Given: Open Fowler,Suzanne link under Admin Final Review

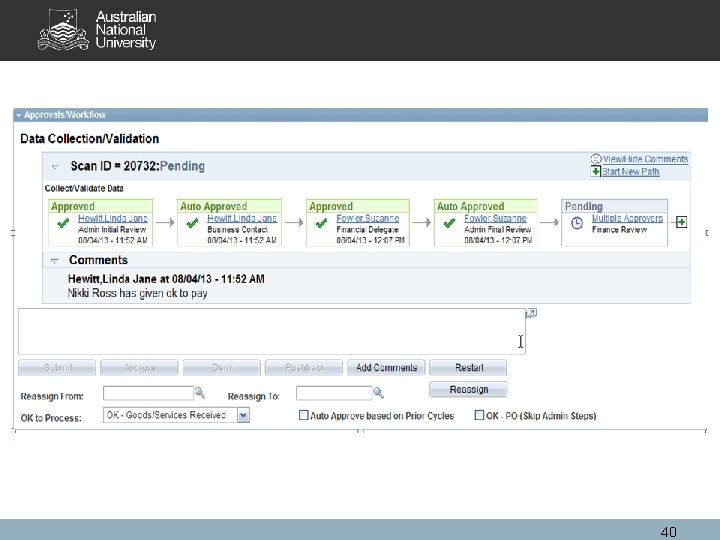Looking at the screenshot, I should click(x=495, y=219).
